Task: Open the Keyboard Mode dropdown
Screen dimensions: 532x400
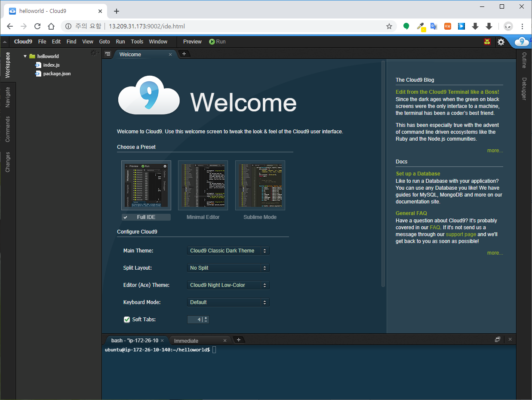Action: pos(228,302)
